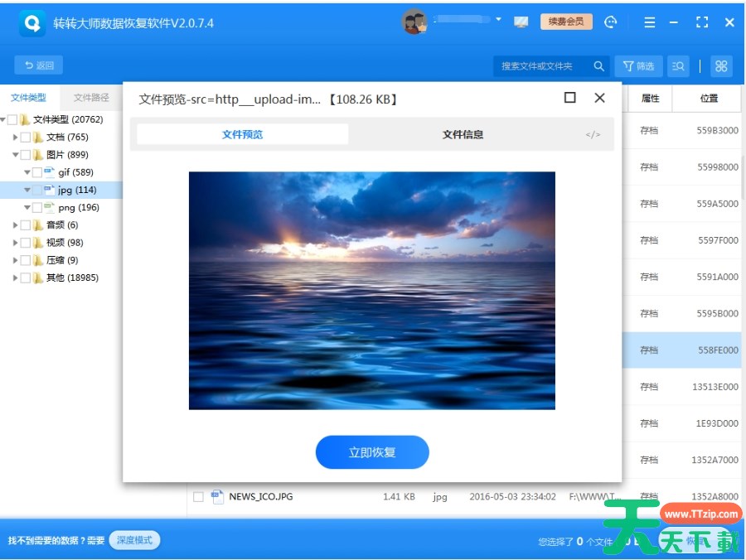
Task: Click the 立即恢复 recover button
Action: coord(372,452)
